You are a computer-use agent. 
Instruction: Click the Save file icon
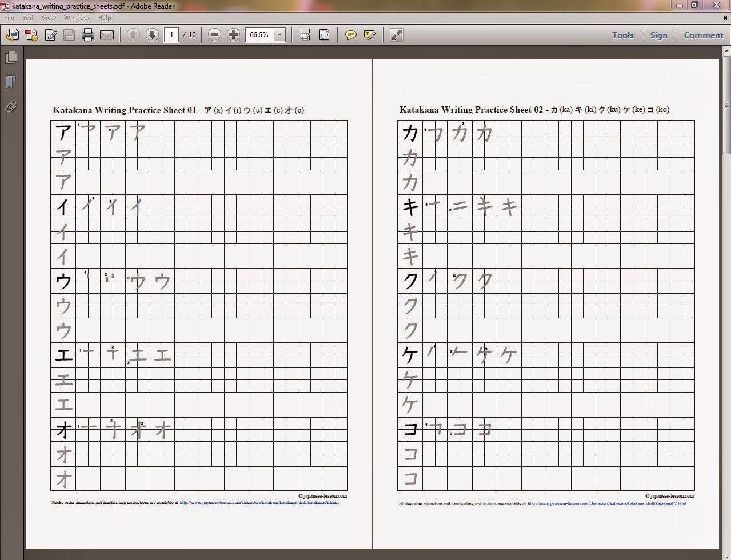coord(69,35)
